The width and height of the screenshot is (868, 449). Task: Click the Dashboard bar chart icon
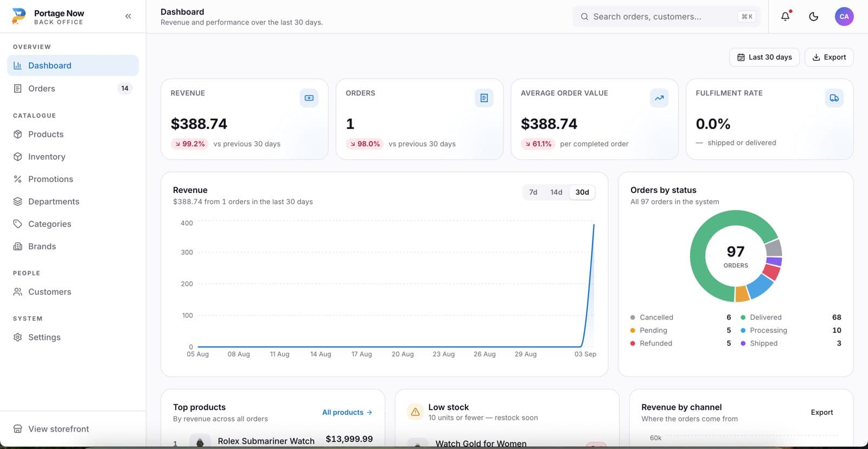(18, 66)
